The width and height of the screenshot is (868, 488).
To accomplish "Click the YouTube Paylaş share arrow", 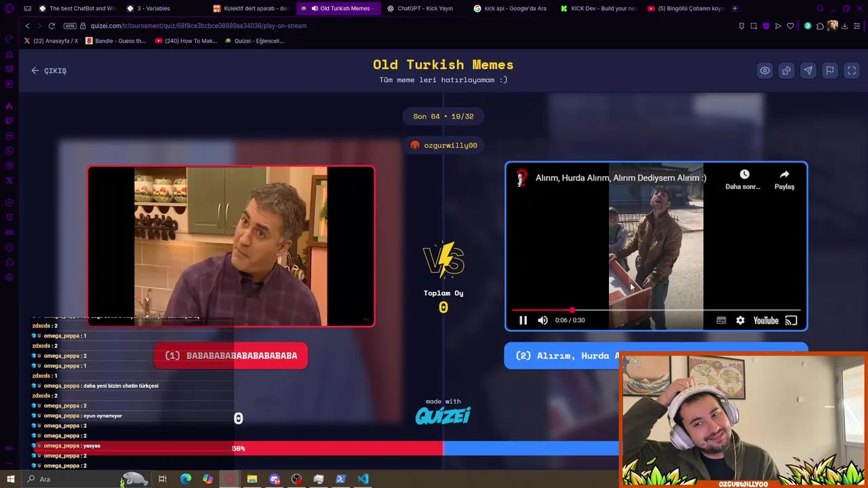I will (784, 175).
